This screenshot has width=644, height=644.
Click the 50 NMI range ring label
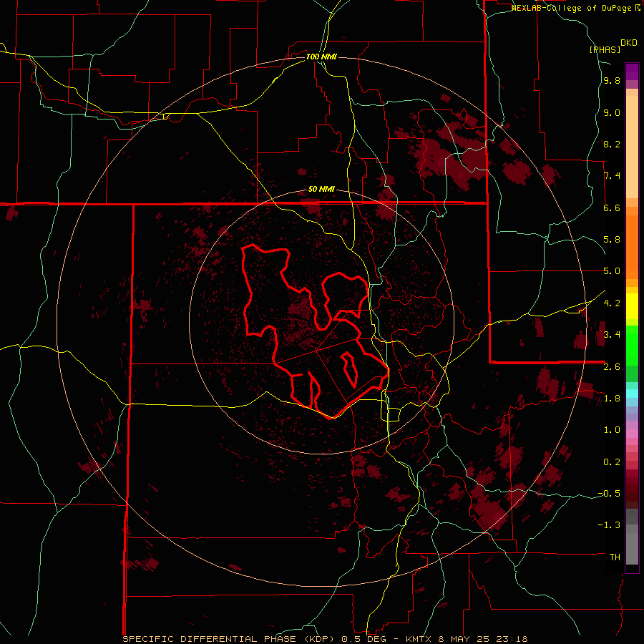[321, 190]
